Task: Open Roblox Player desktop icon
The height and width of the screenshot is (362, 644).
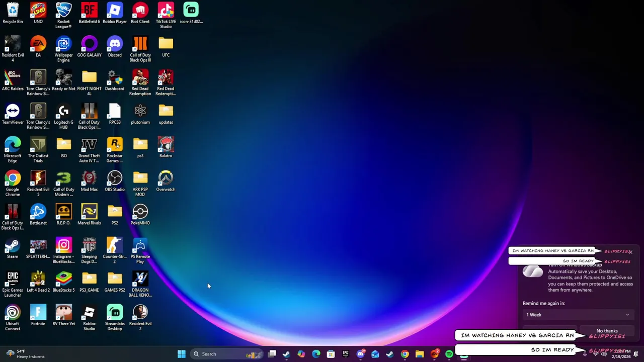Action: pos(115,13)
